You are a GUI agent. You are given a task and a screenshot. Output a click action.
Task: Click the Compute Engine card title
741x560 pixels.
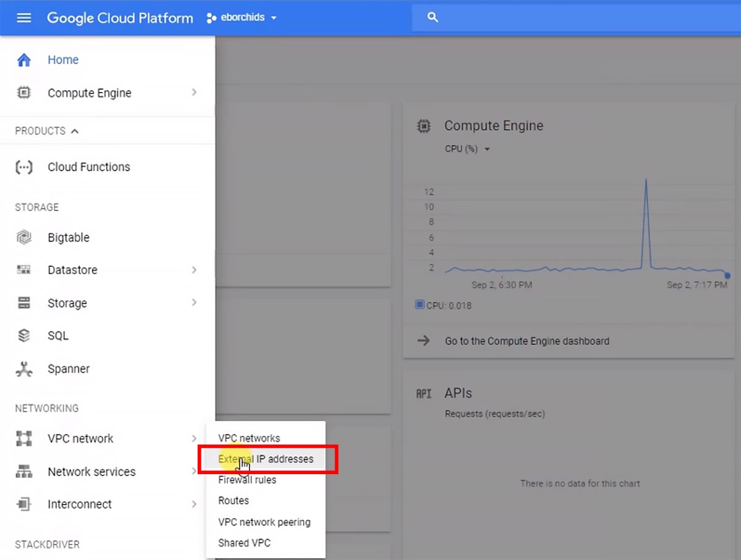click(x=494, y=126)
